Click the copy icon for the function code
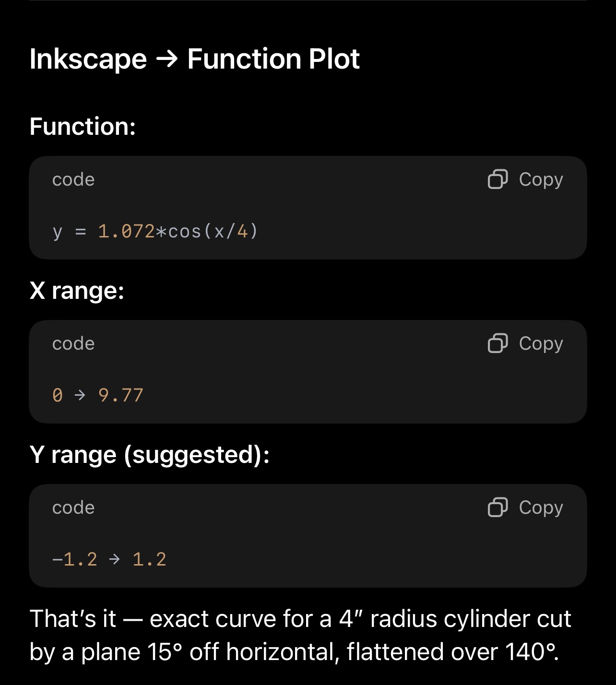The image size is (616, 685). pyautogui.click(x=498, y=179)
